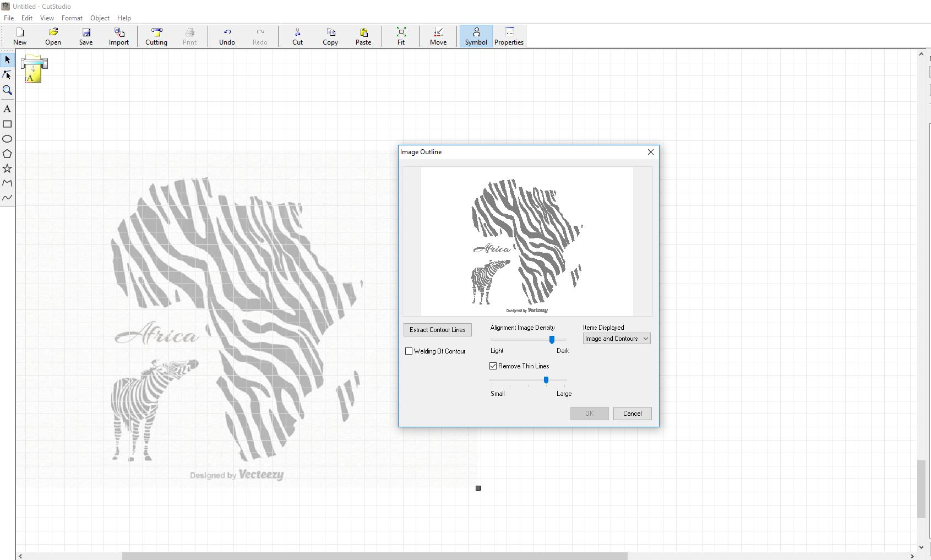Click the vertical scrollbar up arrow

click(x=921, y=55)
